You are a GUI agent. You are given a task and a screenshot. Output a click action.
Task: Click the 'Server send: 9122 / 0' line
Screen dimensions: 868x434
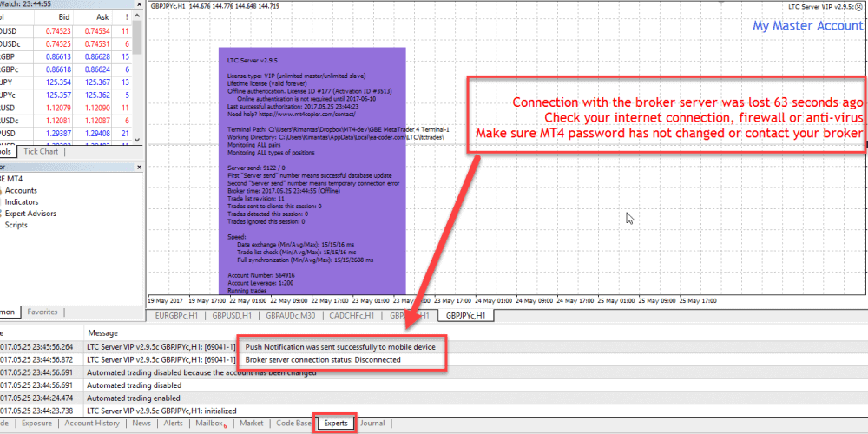[256, 168]
